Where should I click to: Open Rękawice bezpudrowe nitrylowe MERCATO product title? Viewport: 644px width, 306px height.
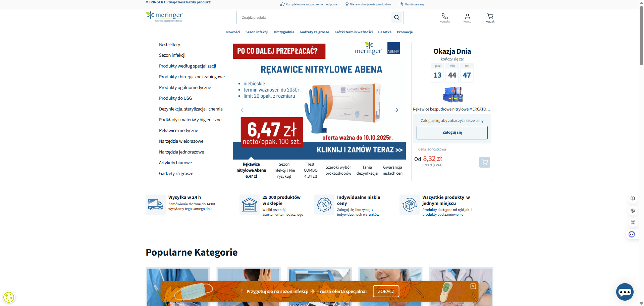point(451,109)
